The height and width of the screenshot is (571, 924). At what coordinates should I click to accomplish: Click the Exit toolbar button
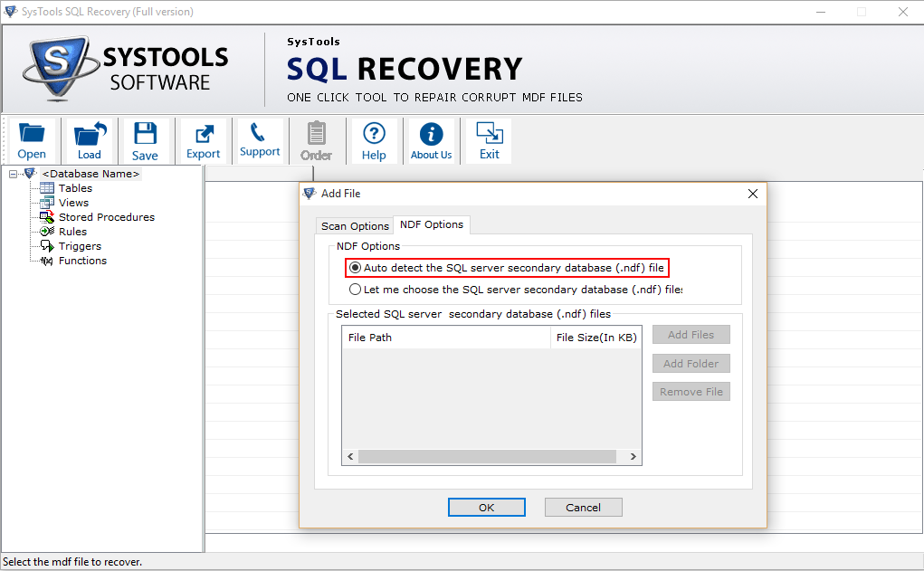coord(489,141)
